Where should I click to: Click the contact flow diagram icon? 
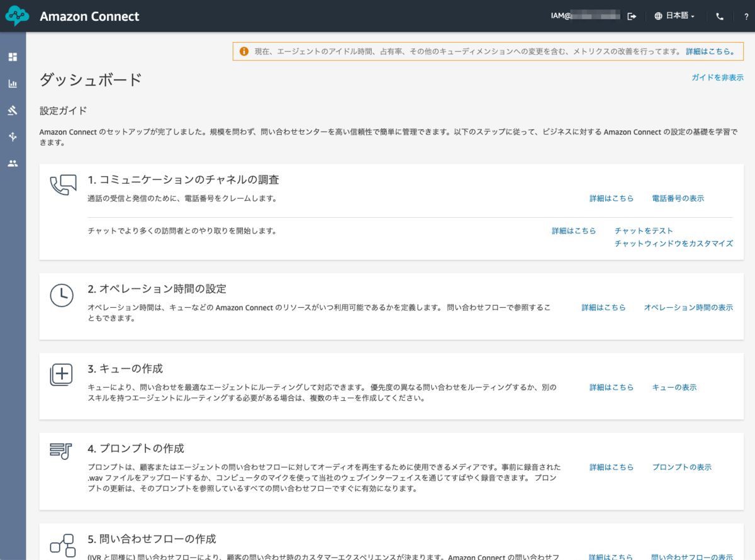point(62,546)
